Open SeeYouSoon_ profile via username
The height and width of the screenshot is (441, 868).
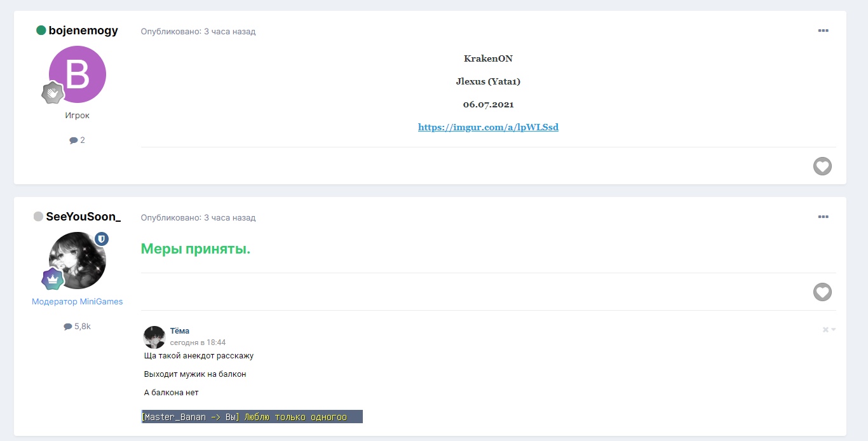coord(83,217)
